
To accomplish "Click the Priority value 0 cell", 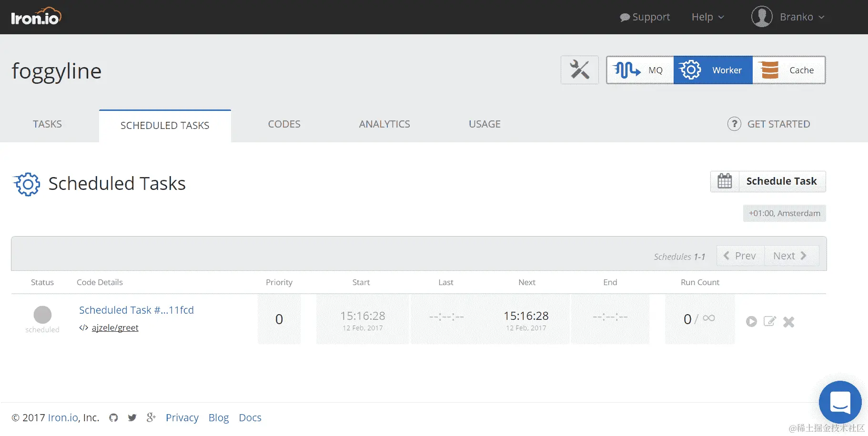I will 279,319.
